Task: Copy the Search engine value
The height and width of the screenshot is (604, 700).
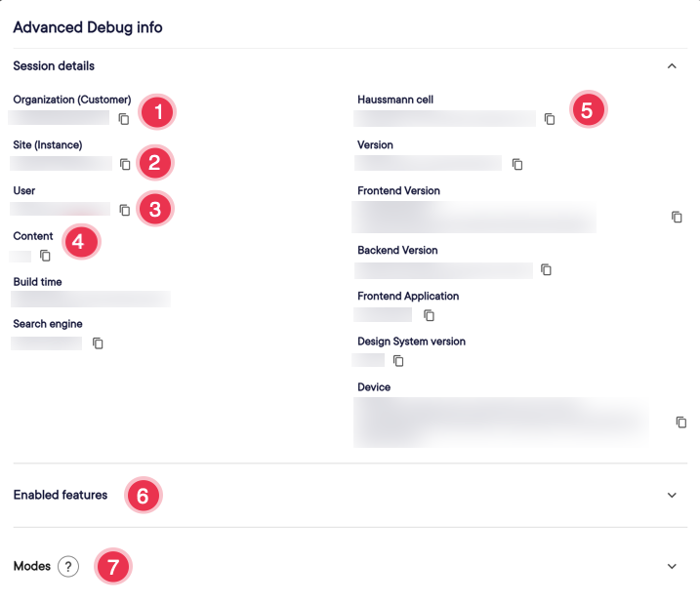Action: tap(98, 343)
